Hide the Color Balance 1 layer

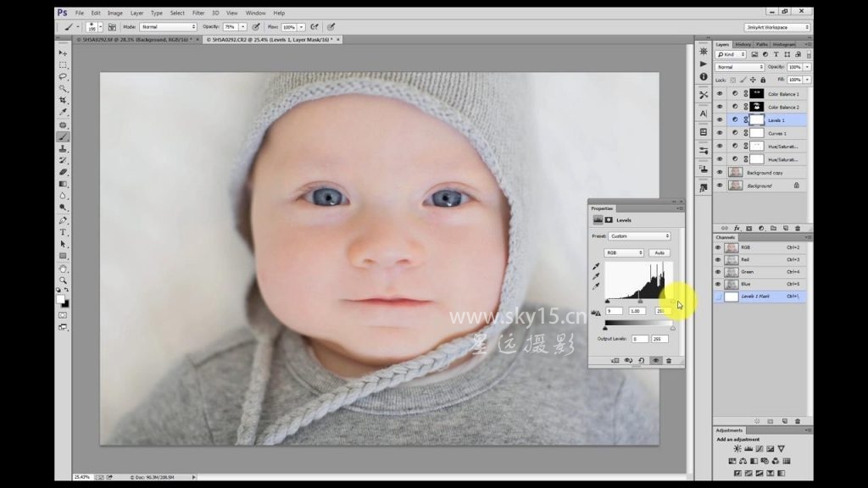click(720, 94)
